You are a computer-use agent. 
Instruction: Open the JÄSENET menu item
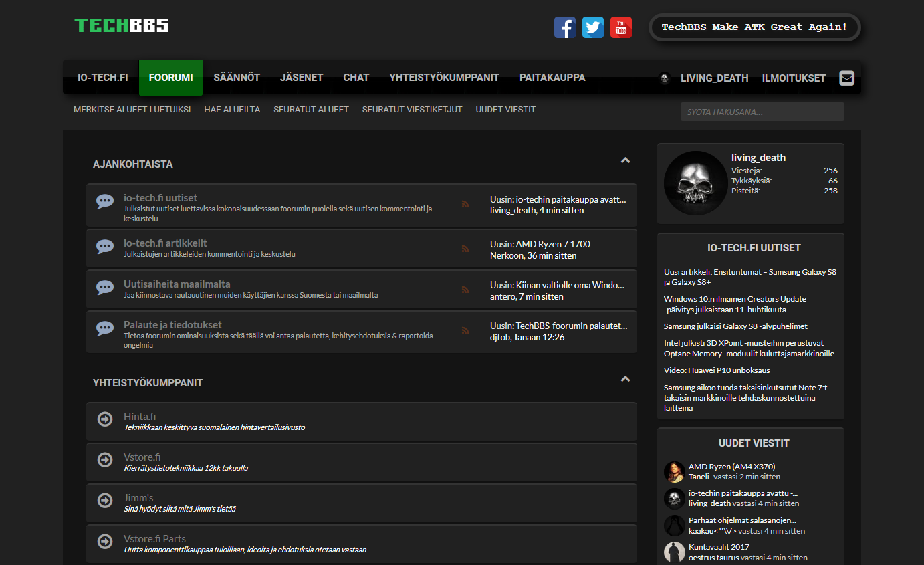tap(302, 78)
